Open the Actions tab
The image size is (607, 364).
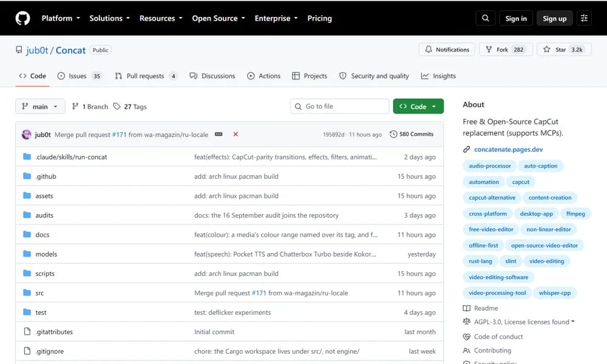click(x=263, y=76)
